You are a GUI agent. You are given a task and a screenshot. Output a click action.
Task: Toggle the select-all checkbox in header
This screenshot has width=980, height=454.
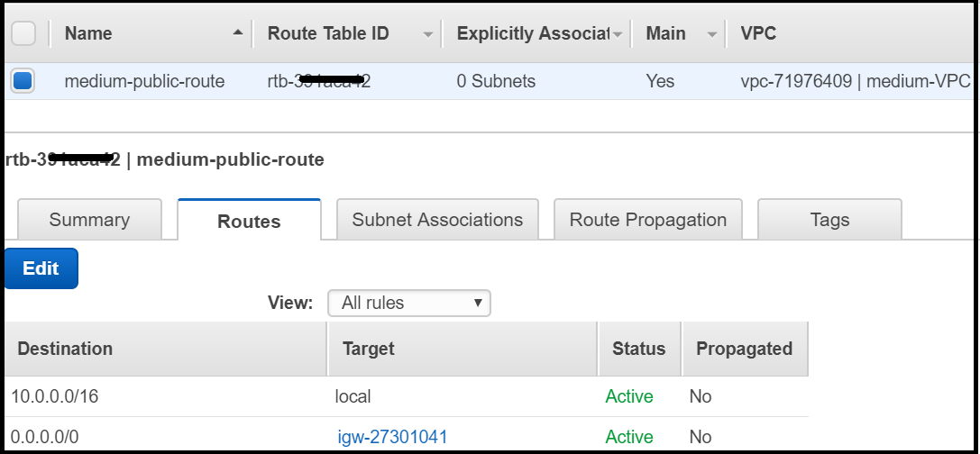(23, 33)
